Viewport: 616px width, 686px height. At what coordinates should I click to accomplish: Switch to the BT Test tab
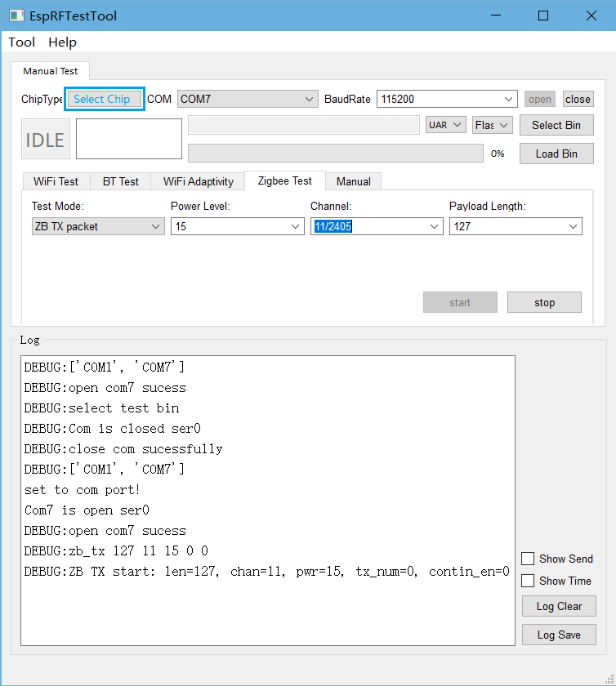120,181
